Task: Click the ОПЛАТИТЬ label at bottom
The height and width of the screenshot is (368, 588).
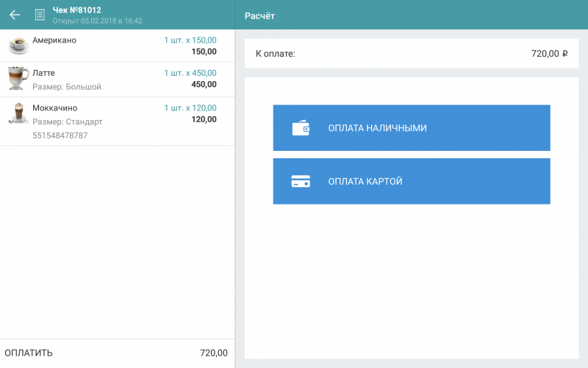Action: point(29,353)
